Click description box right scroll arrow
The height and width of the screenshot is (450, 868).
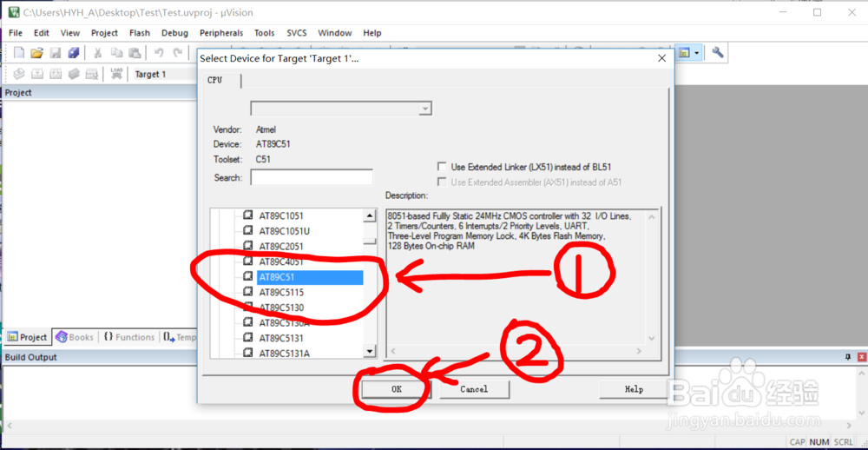(638, 351)
